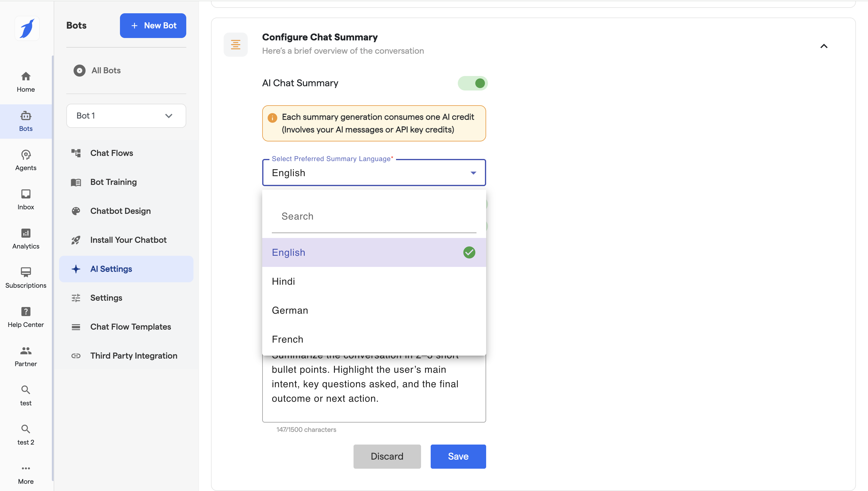
Task: Click the Discard button
Action: [387, 456]
